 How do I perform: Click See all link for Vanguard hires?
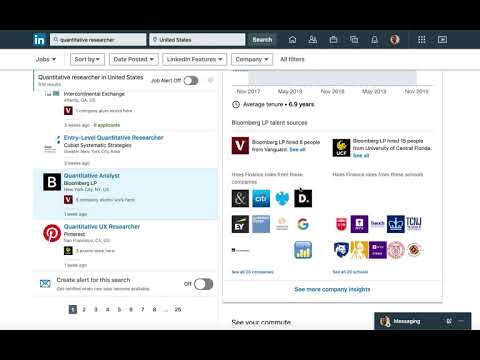(x=297, y=150)
